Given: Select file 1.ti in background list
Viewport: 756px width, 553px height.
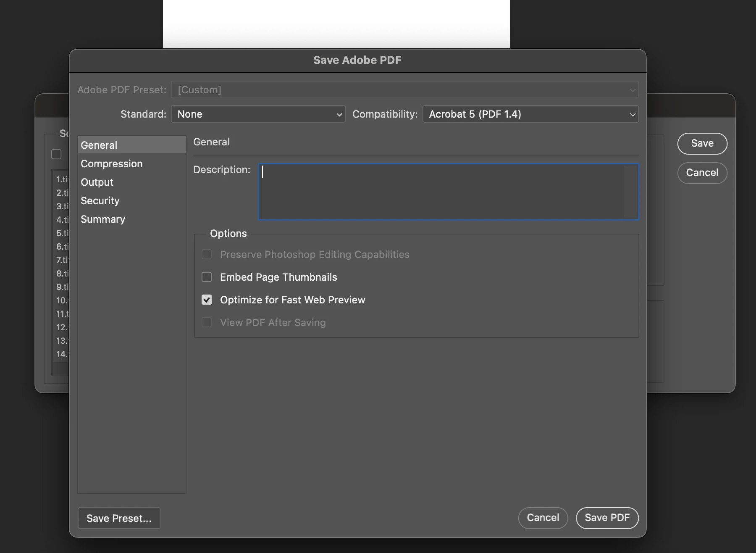Looking at the screenshot, I should pos(62,179).
